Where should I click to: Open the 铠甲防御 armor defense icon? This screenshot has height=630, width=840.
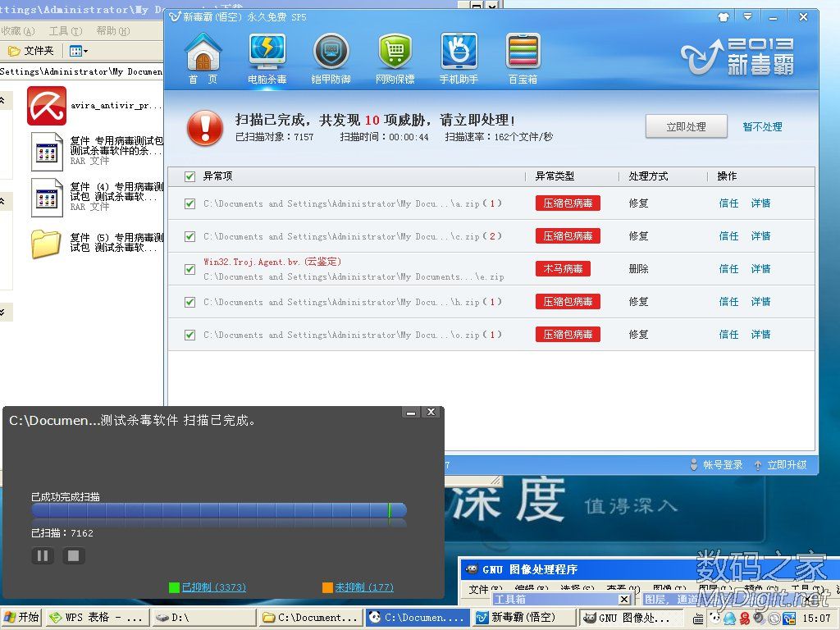coord(331,57)
